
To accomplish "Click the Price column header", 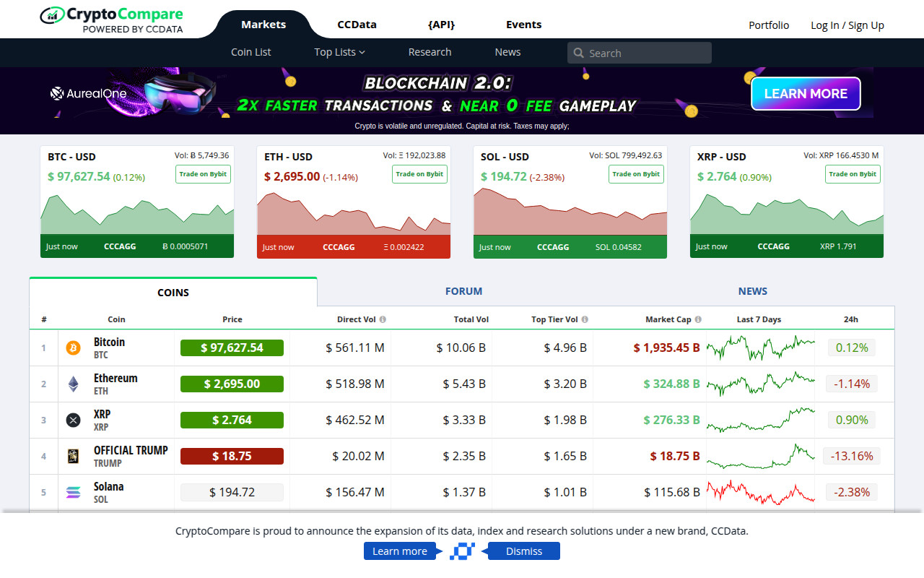I will pos(232,319).
